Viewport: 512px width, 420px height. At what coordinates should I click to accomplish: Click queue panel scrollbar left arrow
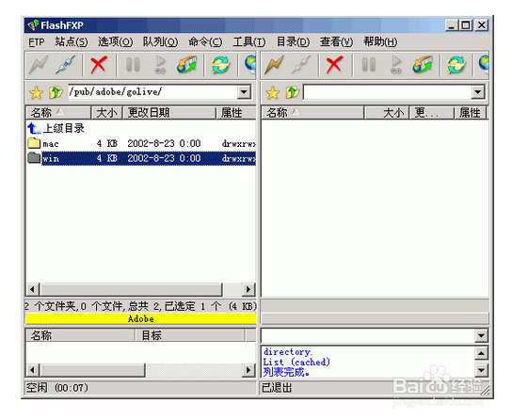[32, 370]
